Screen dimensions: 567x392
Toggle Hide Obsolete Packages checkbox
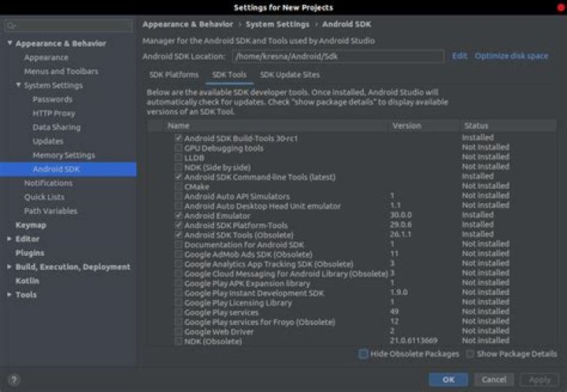pyautogui.click(x=363, y=353)
